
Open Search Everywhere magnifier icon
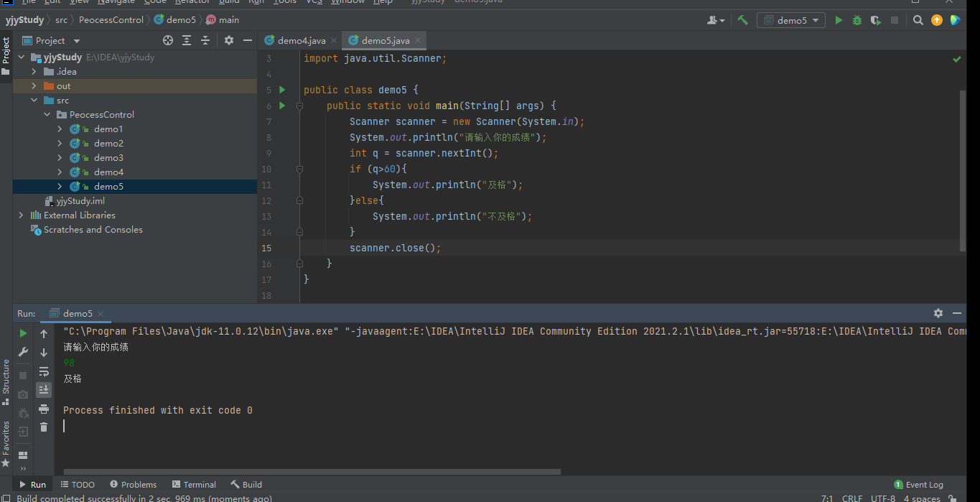(x=918, y=20)
